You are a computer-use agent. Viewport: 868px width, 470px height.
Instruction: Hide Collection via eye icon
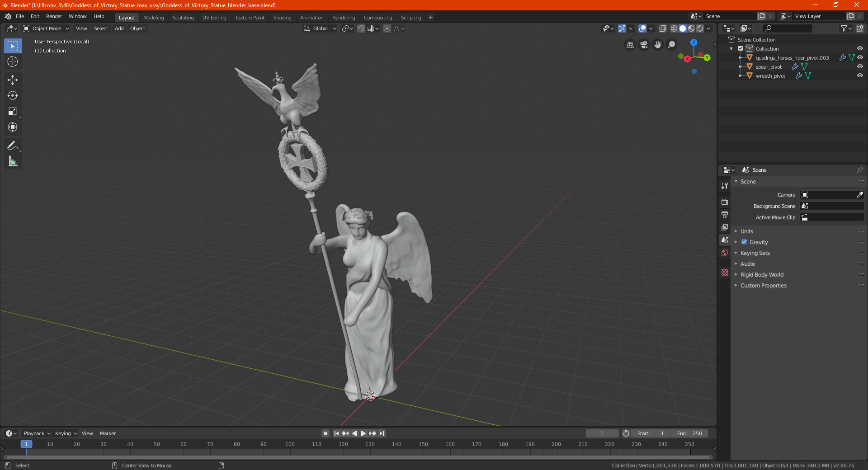pyautogui.click(x=860, y=48)
